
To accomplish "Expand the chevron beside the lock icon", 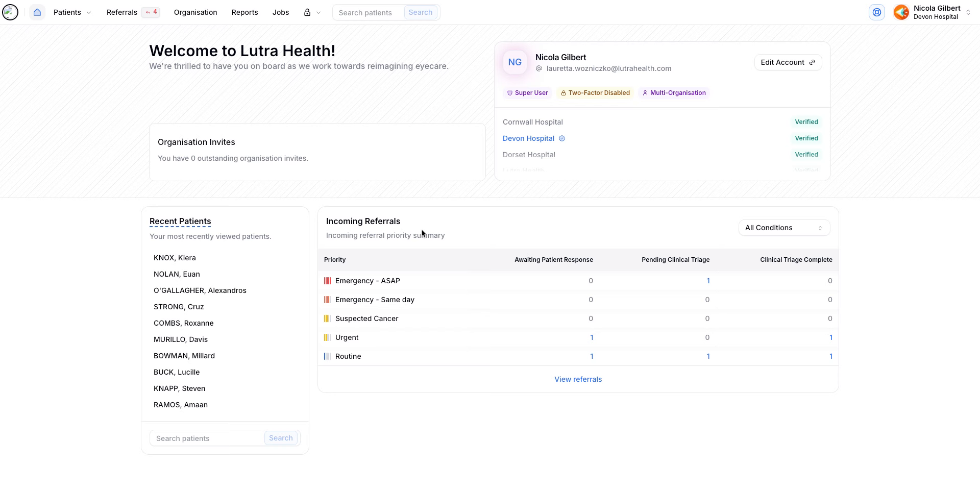I will tap(318, 12).
